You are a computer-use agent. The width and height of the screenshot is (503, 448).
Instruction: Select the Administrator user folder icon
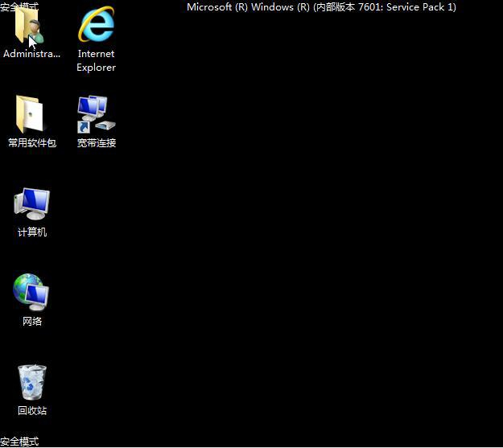pyautogui.click(x=31, y=28)
